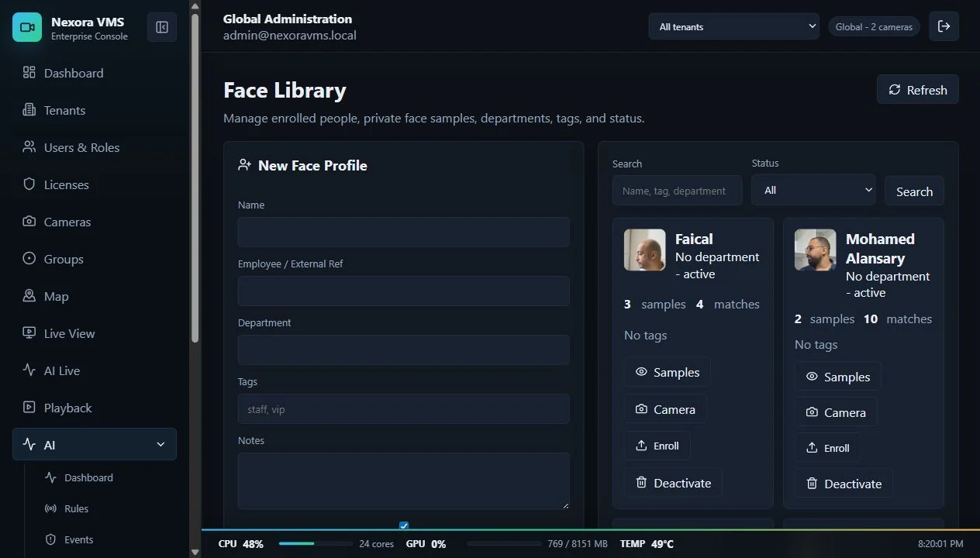This screenshot has width=980, height=558.
Task: Click the camera icon on Mohamed Alansary's Camera button
Action: tap(812, 412)
